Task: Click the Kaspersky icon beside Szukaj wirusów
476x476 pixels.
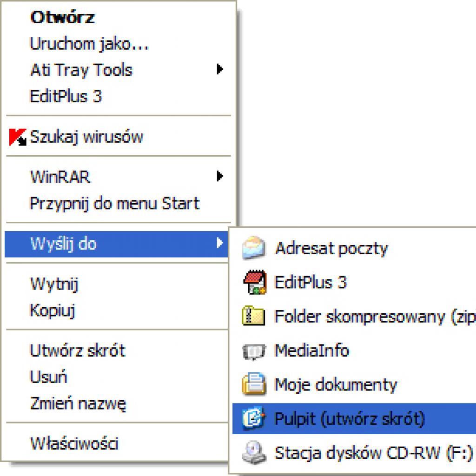Action: click(x=18, y=137)
